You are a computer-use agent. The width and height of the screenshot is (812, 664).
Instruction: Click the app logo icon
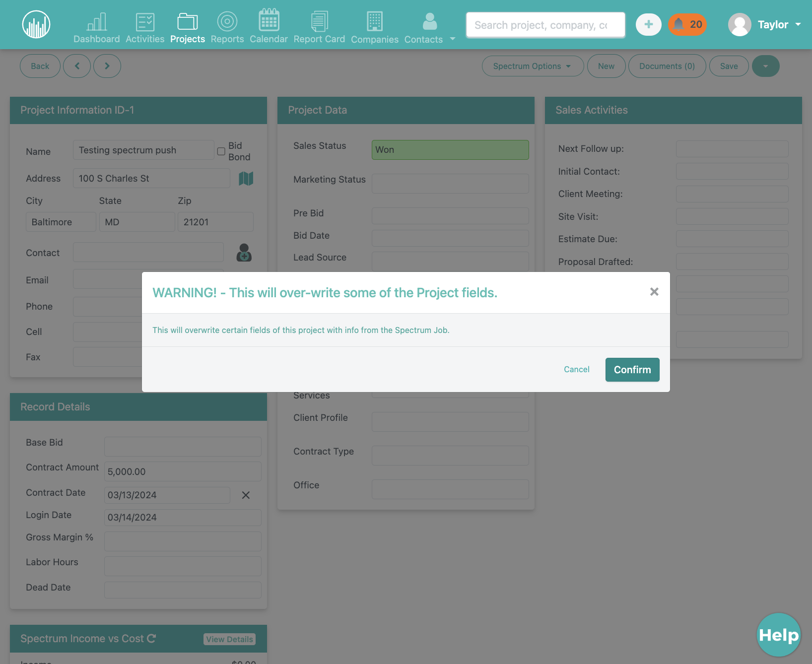[x=36, y=24]
